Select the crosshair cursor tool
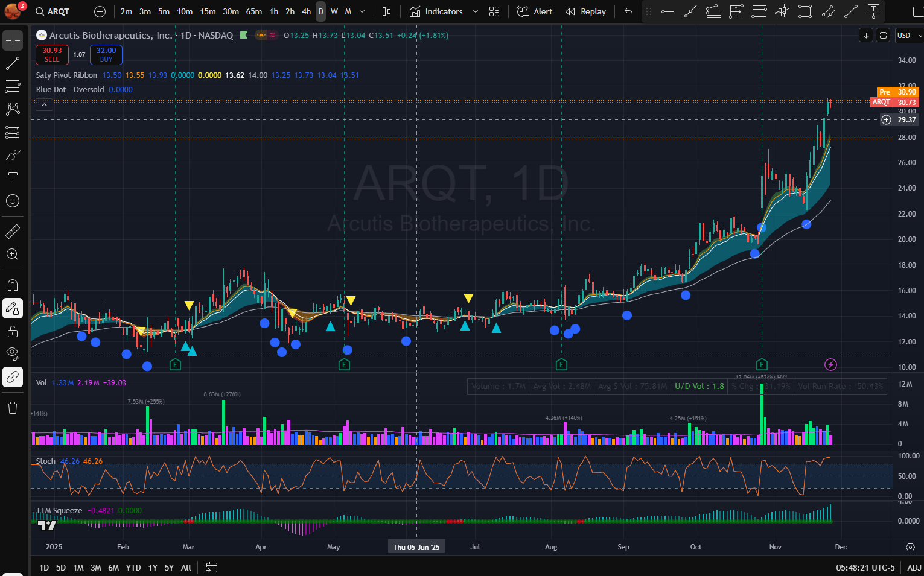Screen dimensions: 924x576 pos(13,40)
